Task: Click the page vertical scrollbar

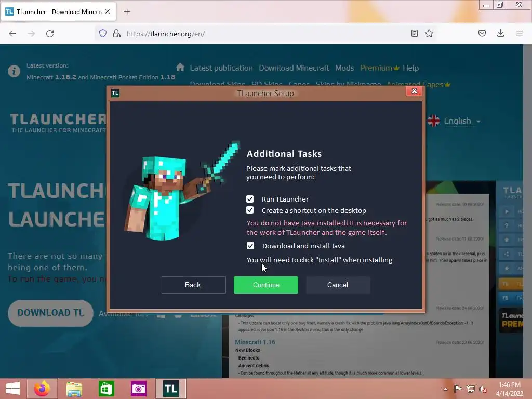Action: point(527,210)
